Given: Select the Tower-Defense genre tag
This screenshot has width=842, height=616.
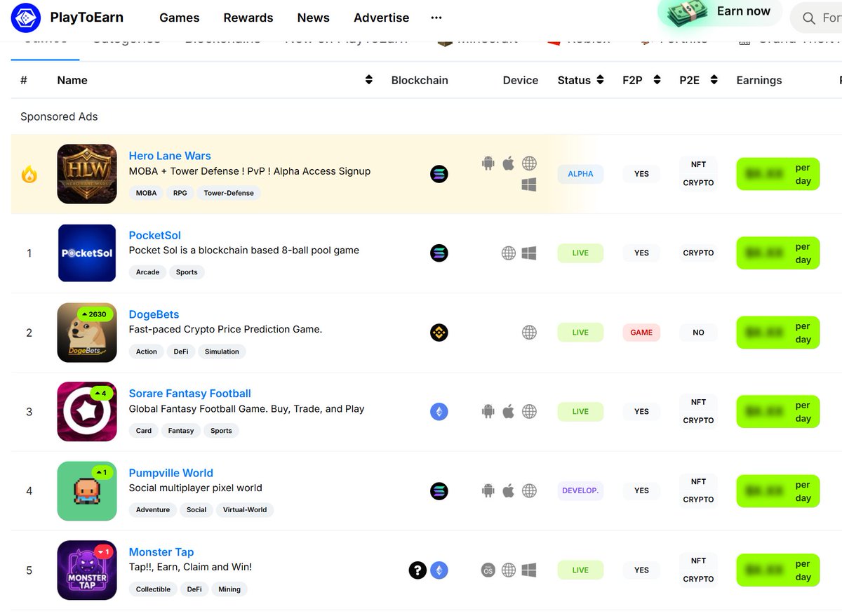Looking at the screenshot, I should [229, 193].
